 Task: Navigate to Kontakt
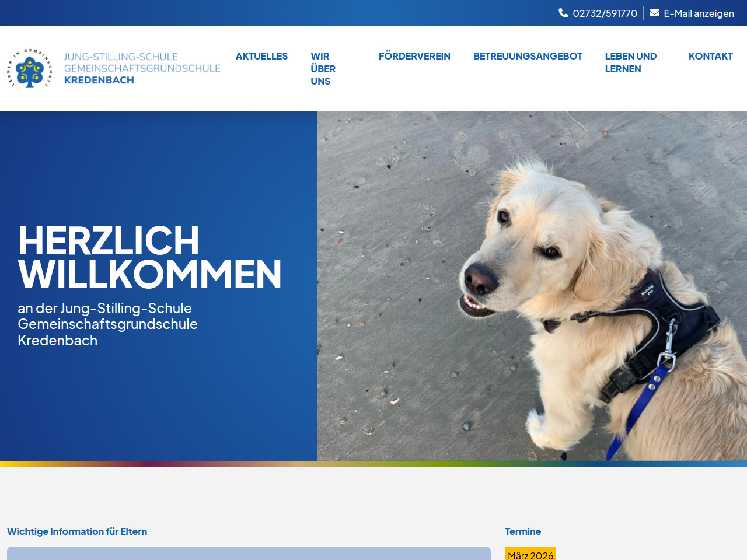pyautogui.click(x=710, y=56)
